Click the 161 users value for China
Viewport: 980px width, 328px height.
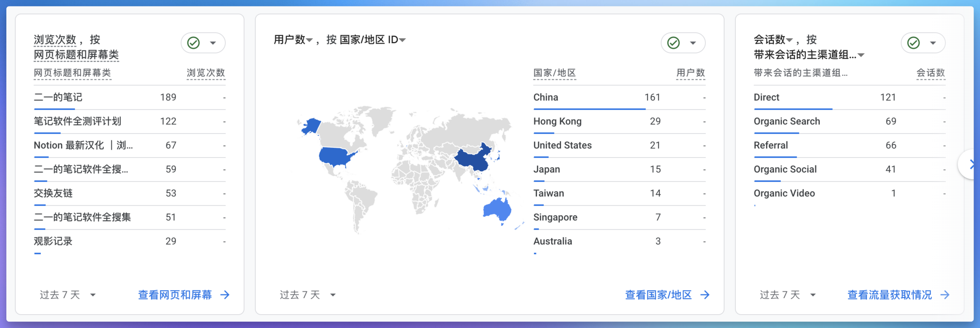652,97
